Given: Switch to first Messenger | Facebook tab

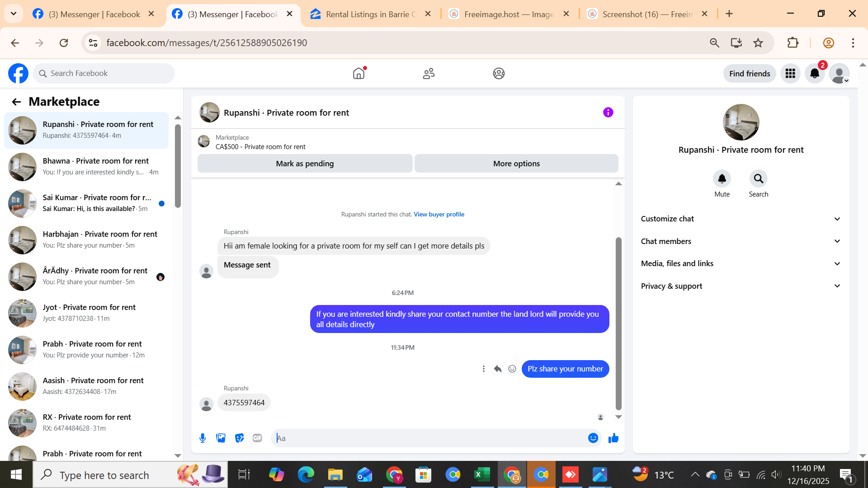Looking at the screenshot, I should point(94,14).
